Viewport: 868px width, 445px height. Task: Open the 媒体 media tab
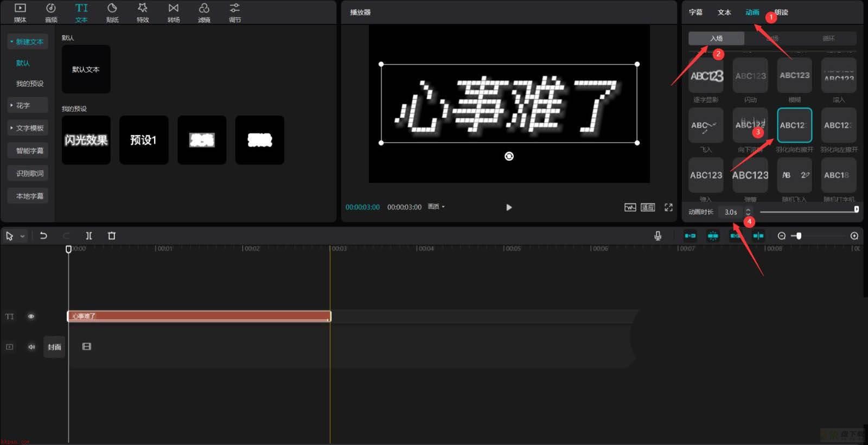click(20, 12)
